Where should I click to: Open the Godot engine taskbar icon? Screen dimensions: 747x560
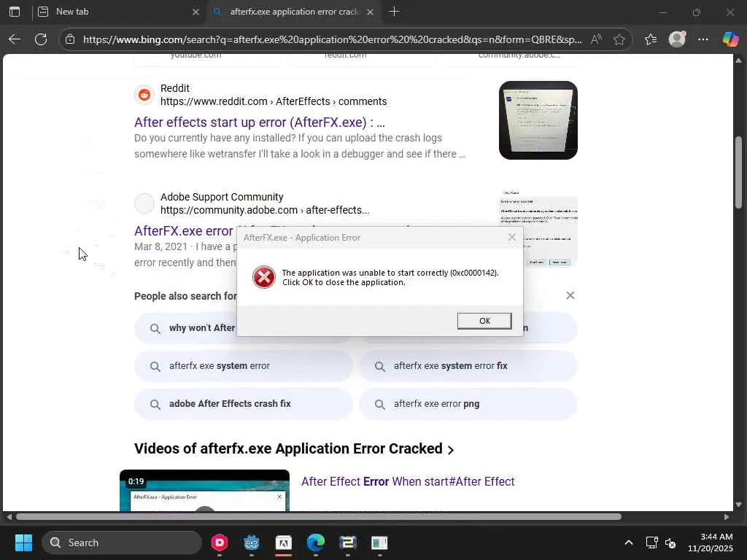(x=251, y=542)
